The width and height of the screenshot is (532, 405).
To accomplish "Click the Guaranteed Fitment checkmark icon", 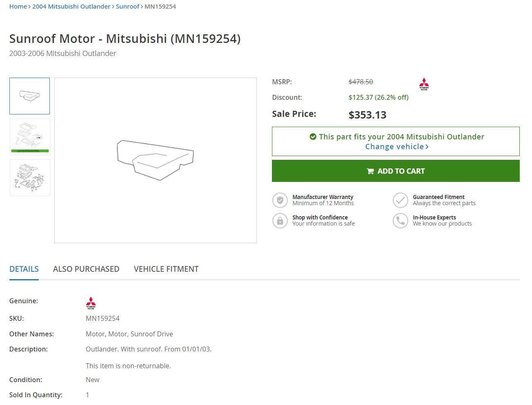I will tap(401, 200).
